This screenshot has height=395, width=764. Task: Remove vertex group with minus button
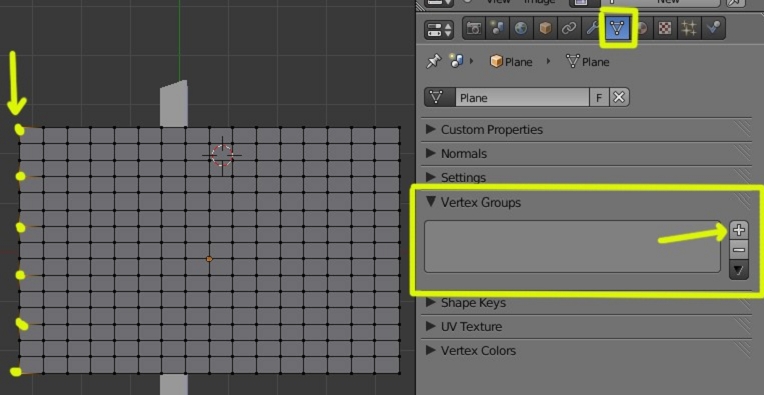[x=739, y=250]
